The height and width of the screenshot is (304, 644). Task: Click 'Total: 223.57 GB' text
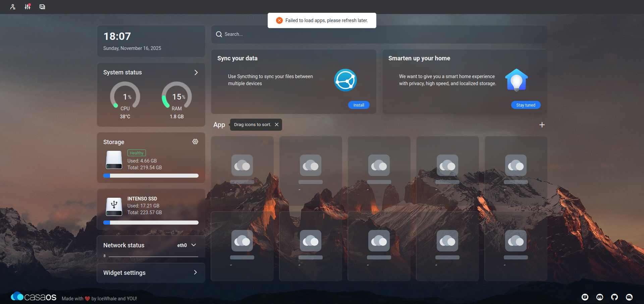(x=145, y=212)
